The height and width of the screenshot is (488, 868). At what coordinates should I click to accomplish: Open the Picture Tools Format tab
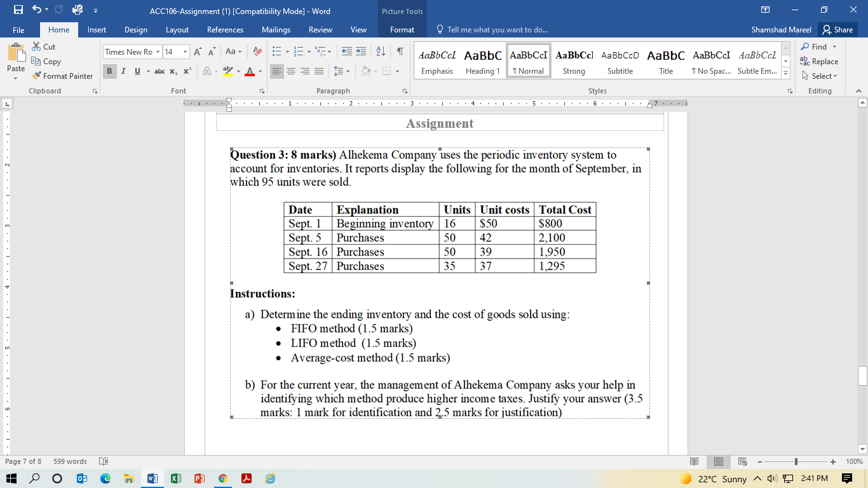[x=402, y=29]
